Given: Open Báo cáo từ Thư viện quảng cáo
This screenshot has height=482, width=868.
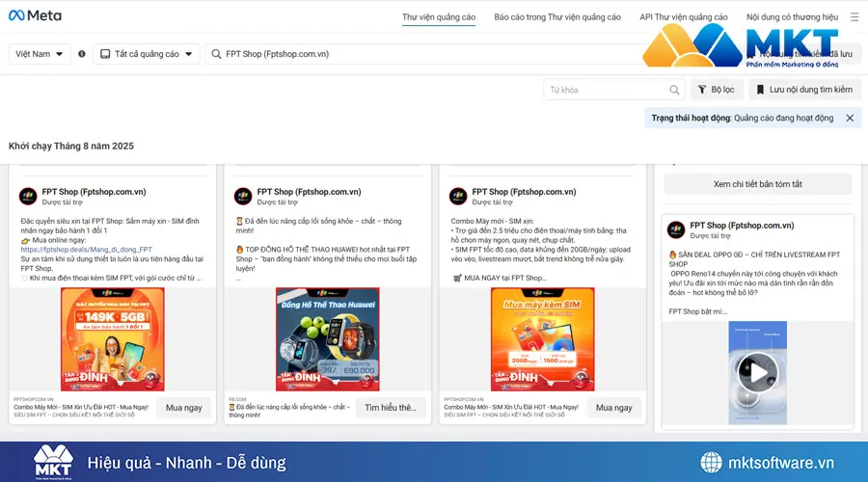Looking at the screenshot, I should [x=557, y=17].
